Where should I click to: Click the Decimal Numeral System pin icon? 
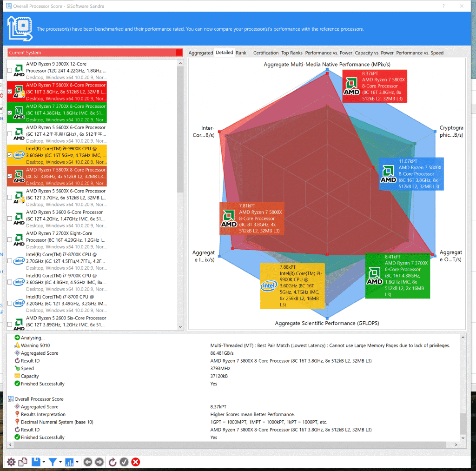17,422
